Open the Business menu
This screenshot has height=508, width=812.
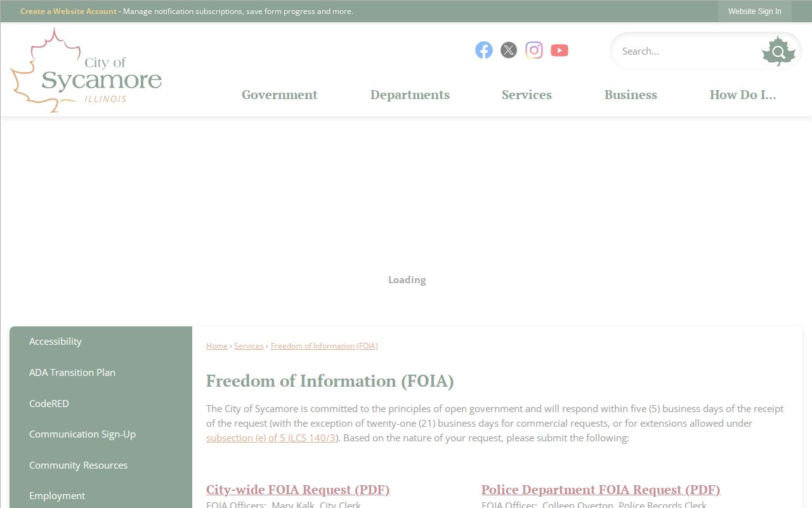pyautogui.click(x=631, y=95)
